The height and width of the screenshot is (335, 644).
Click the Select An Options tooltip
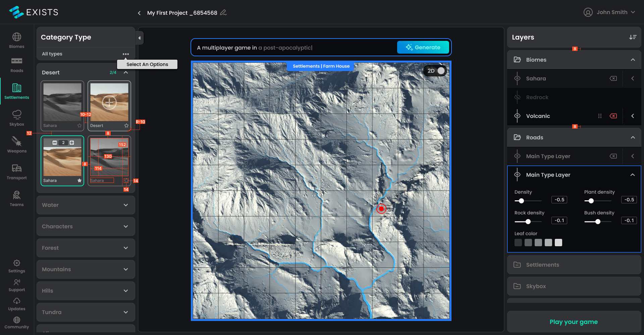(147, 64)
